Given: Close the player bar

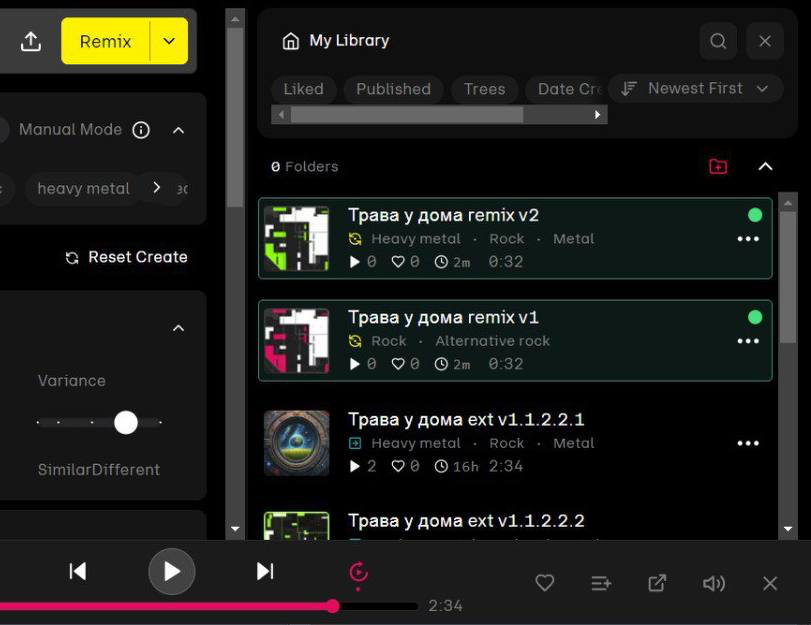Looking at the screenshot, I should (770, 584).
